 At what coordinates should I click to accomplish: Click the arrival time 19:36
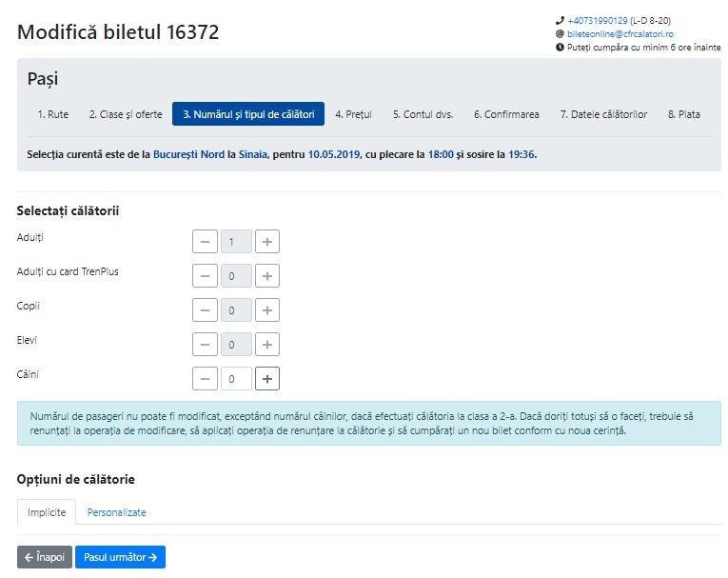521,154
